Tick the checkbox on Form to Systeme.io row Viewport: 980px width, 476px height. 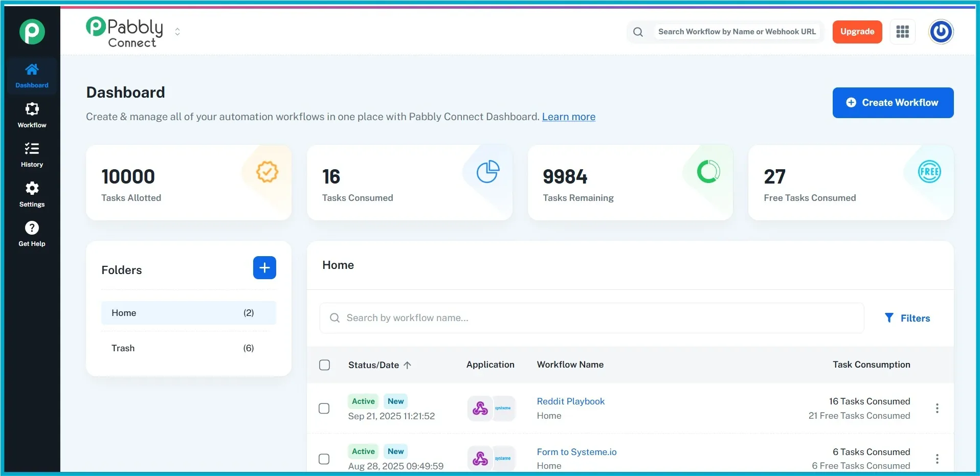point(324,459)
